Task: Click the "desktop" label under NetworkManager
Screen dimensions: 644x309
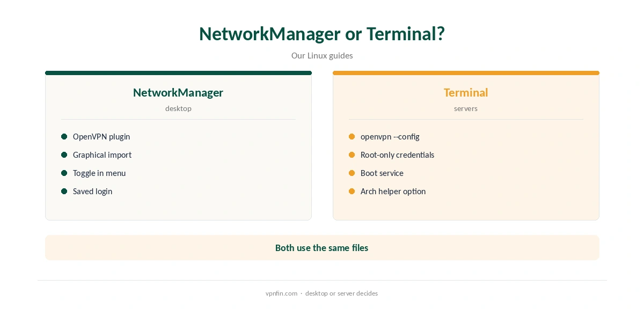Action: coord(178,108)
